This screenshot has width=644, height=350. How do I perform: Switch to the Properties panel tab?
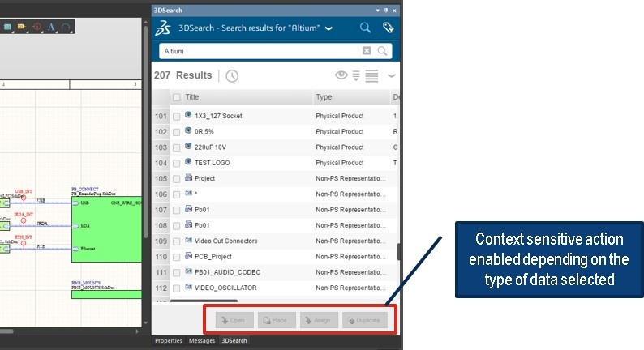pyautogui.click(x=169, y=340)
